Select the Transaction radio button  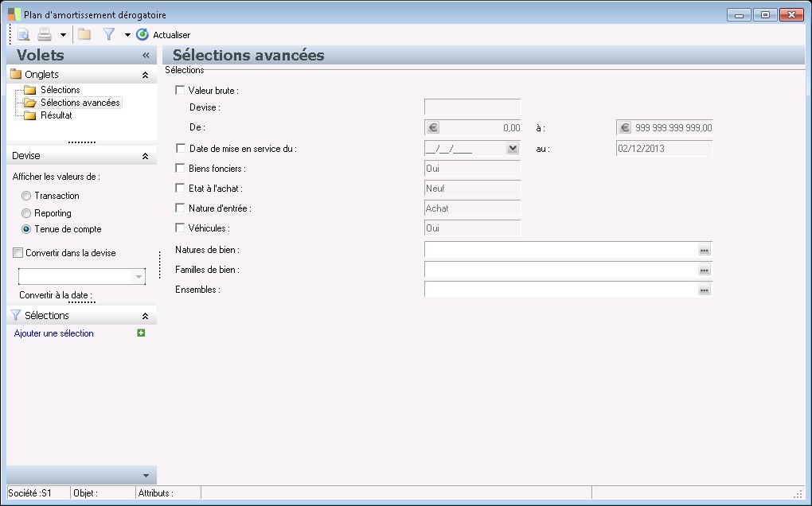26,196
